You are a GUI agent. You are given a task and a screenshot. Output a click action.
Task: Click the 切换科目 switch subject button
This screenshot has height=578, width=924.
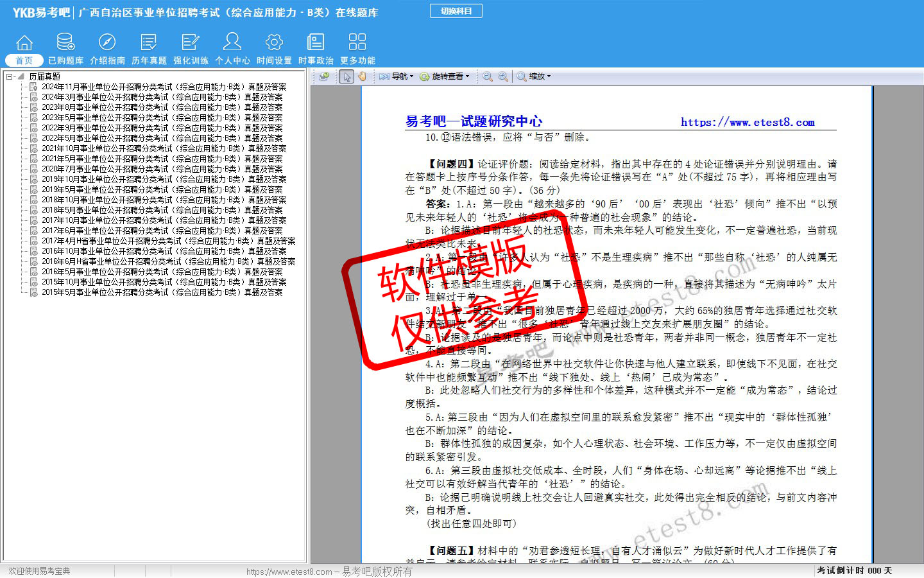(456, 11)
